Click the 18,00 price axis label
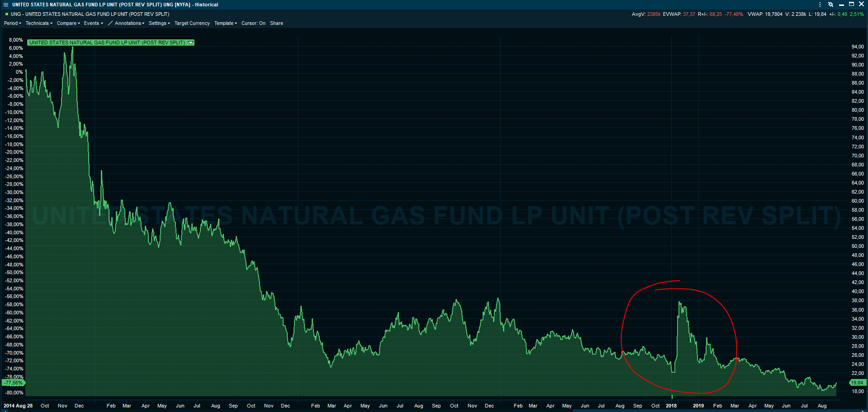This screenshot has height=412, width=868. (858, 391)
